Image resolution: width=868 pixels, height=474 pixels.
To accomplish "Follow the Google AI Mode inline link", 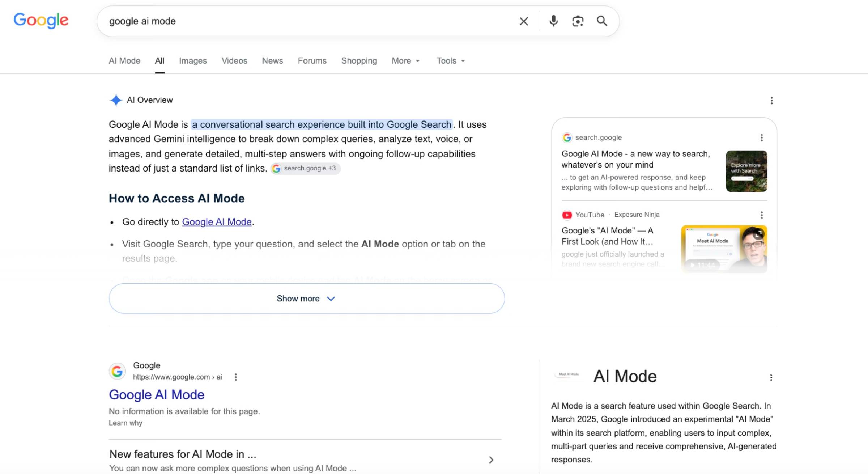I will (217, 222).
